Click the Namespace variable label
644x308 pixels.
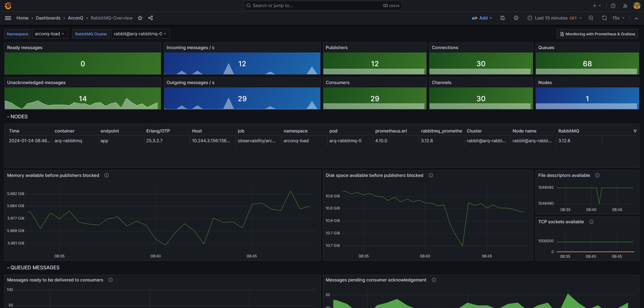point(17,34)
